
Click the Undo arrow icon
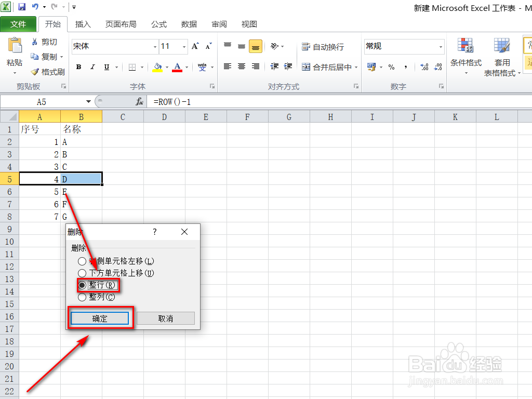pyautogui.click(x=35, y=6)
